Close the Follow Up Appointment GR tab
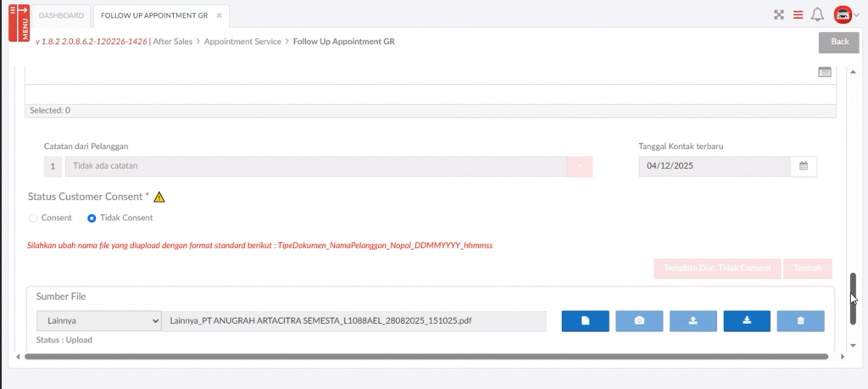Viewport: 868px width, 389px height. [x=219, y=15]
